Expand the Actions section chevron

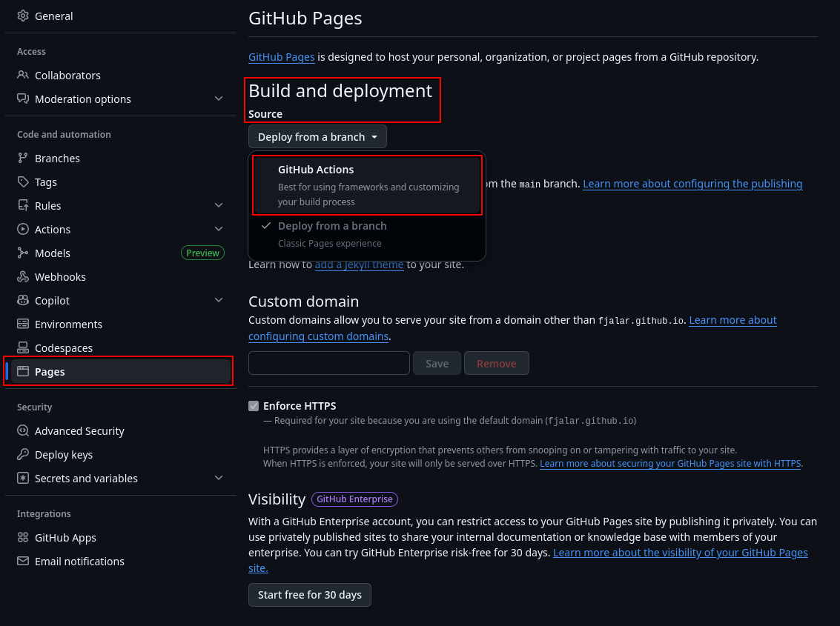click(x=219, y=229)
